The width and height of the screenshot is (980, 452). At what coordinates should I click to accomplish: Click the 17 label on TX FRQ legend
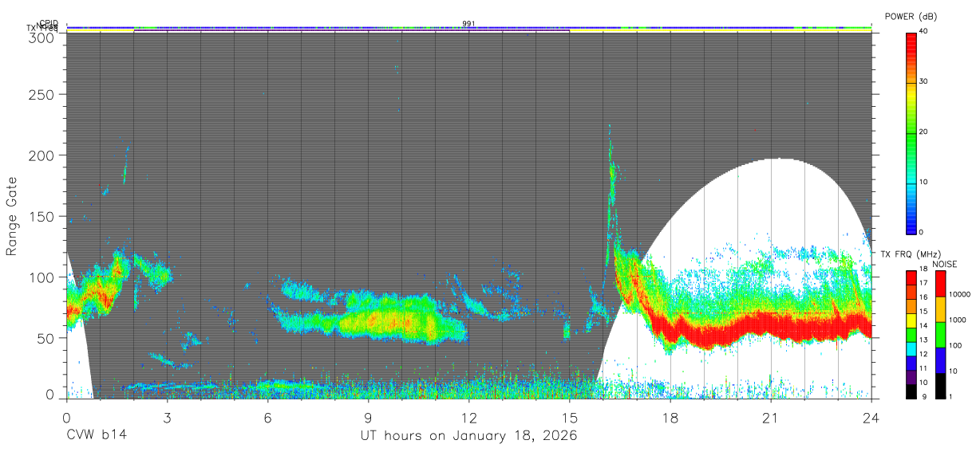pos(924,284)
